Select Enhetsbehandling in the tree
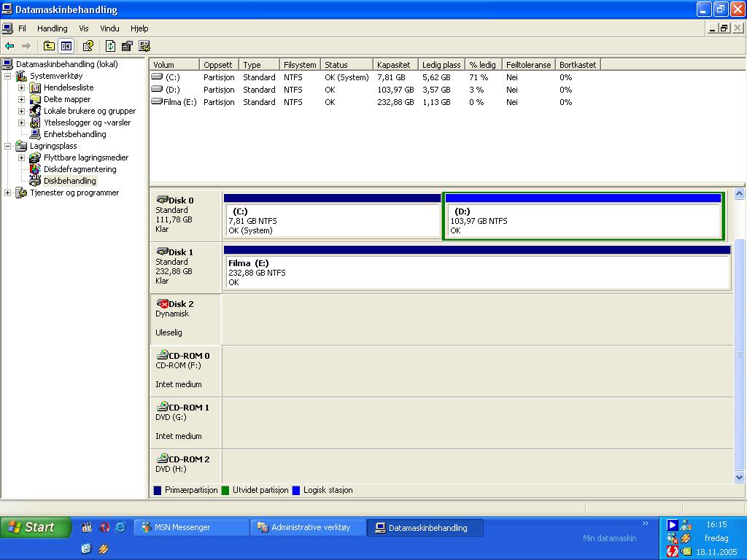Screen dimensions: 747x560 point(74,134)
